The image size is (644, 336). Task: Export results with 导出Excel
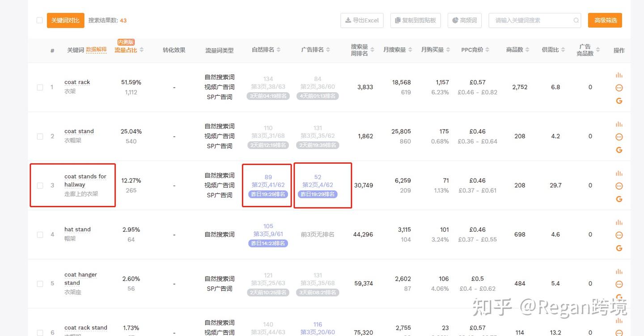(x=362, y=21)
